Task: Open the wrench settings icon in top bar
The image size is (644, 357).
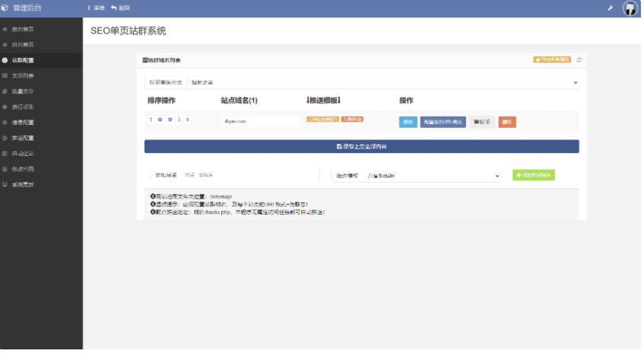Action: tap(611, 8)
